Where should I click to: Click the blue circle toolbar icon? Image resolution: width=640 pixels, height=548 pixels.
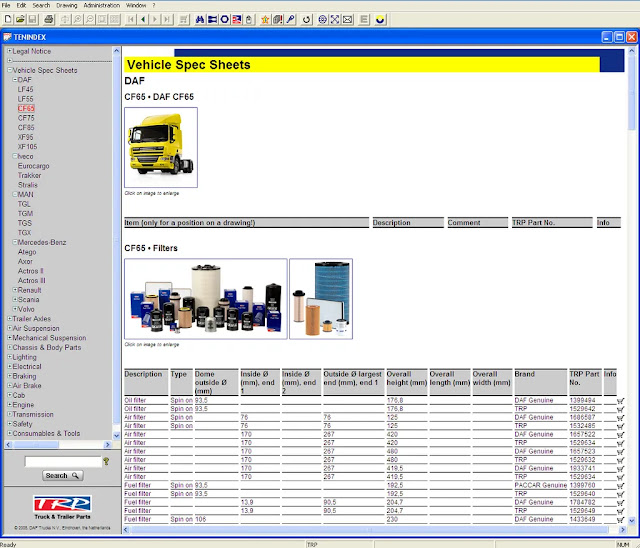pos(224,19)
